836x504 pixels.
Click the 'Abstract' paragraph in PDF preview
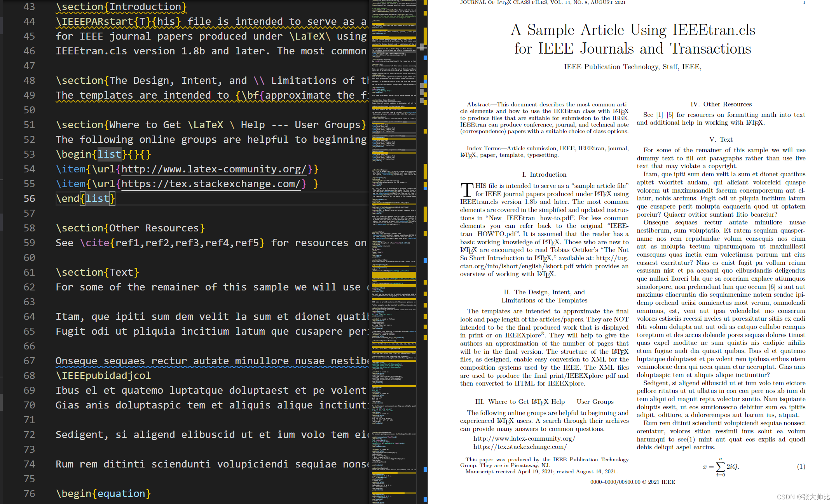click(x=544, y=118)
